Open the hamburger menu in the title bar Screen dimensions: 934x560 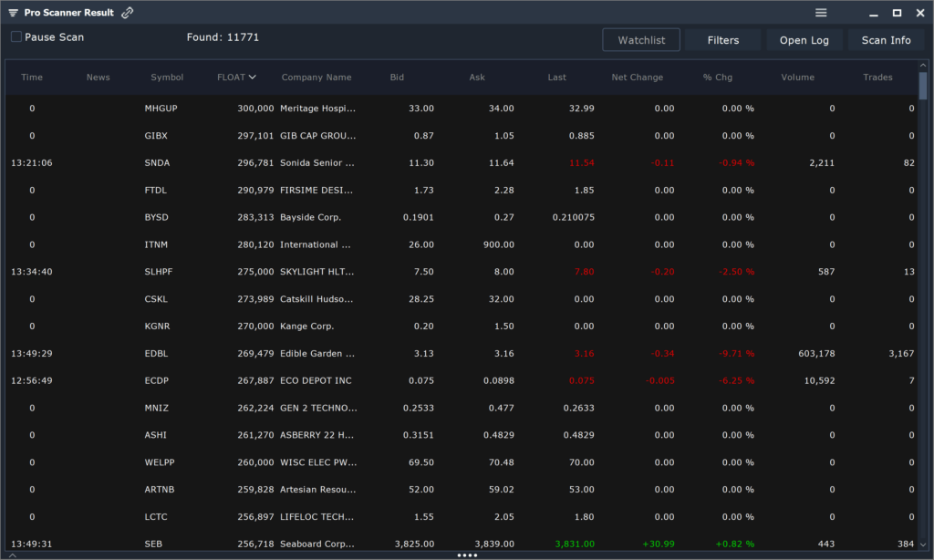(820, 13)
